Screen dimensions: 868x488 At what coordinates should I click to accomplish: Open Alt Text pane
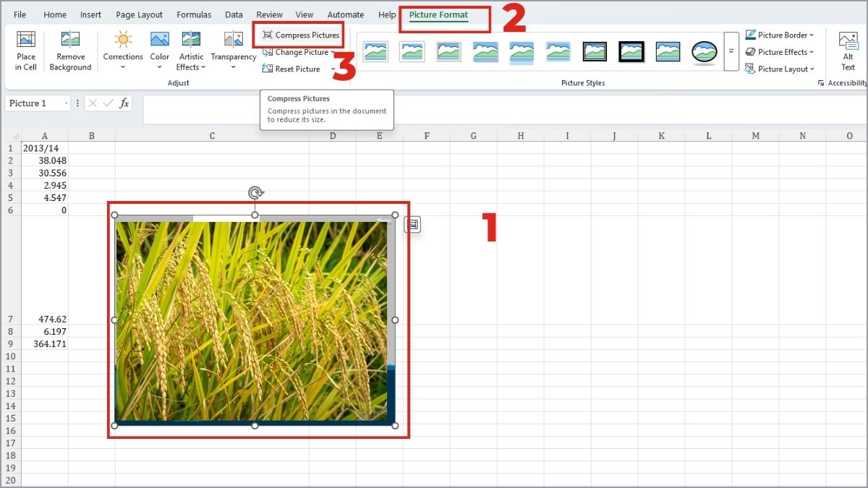tap(848, 51)
